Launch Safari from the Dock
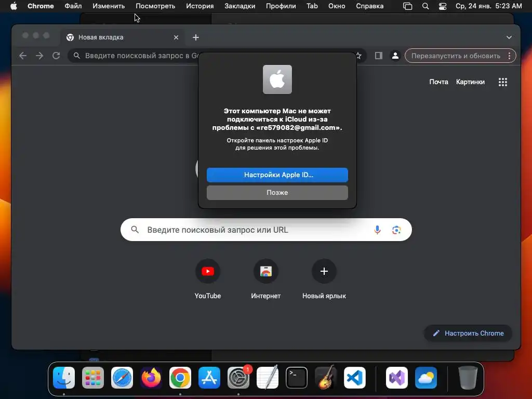Image resolution: width=532 pixels, height=399 pixels. [x=122, y=378]
